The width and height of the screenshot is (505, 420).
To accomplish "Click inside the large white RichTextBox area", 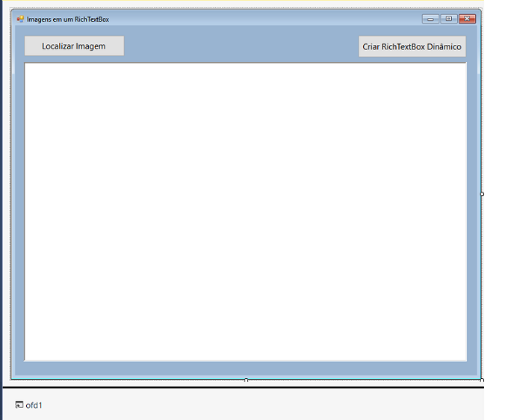I will tap(246, 212).
